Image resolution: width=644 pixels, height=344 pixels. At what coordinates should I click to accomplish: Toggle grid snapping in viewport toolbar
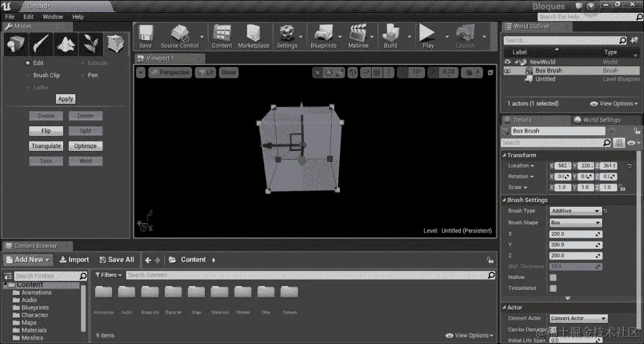[x=377, y=73]
